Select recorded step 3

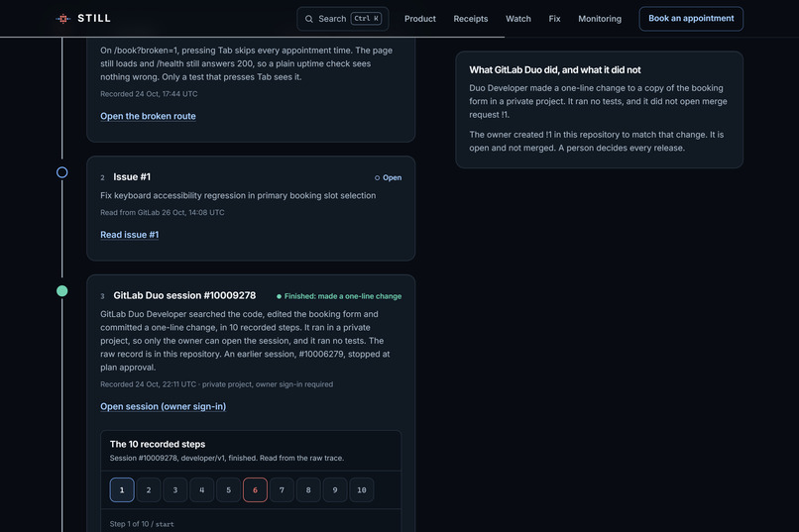click(175, 489)
